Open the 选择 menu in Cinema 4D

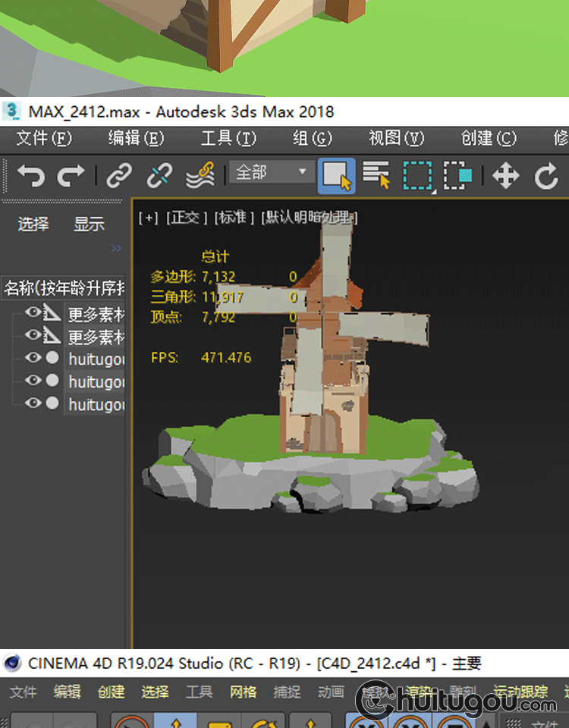(x=155, y=692)
